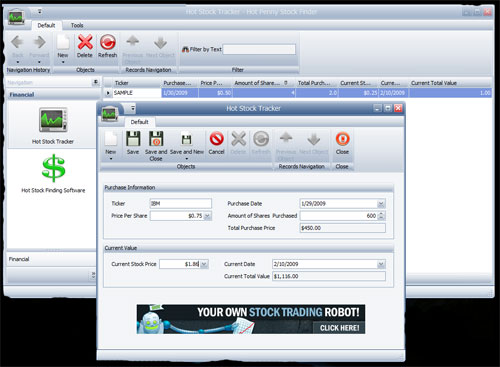
Task: Increase Amount of Shares spinner up
Action: coord(381,214)
